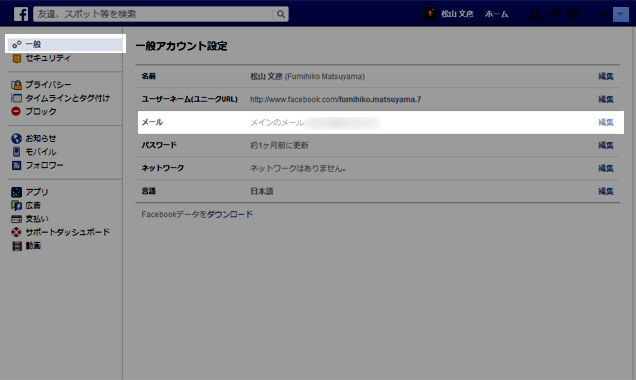636x380 pixels.
Task: Click the ダウンロード Facebook data link
Action: 230,214
